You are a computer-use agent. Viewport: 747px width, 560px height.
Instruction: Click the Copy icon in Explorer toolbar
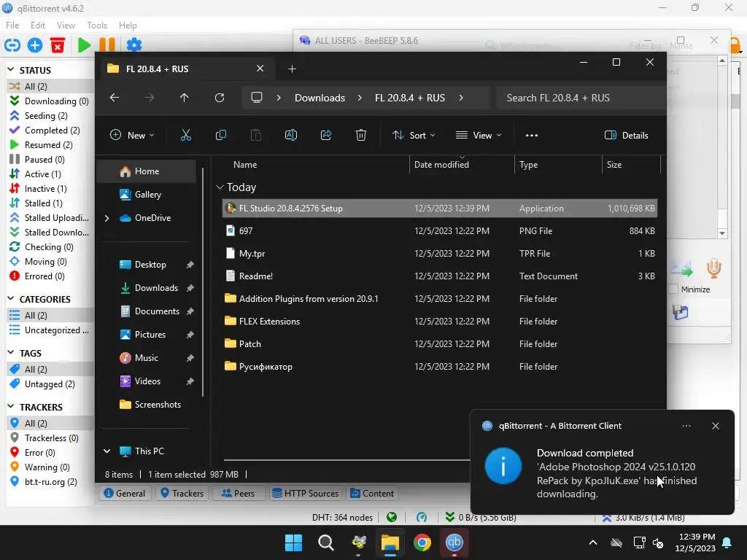[221, 135]
